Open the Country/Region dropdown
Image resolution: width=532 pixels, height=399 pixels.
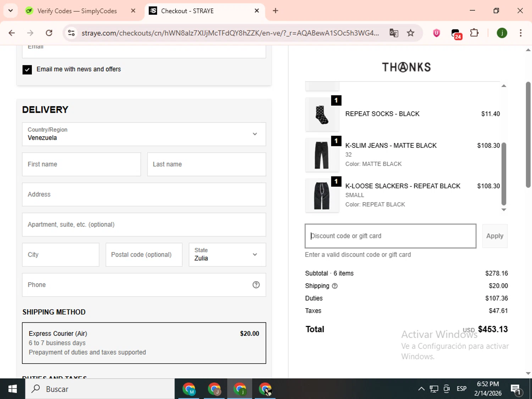pyautogui.click(x=144, y=134)
